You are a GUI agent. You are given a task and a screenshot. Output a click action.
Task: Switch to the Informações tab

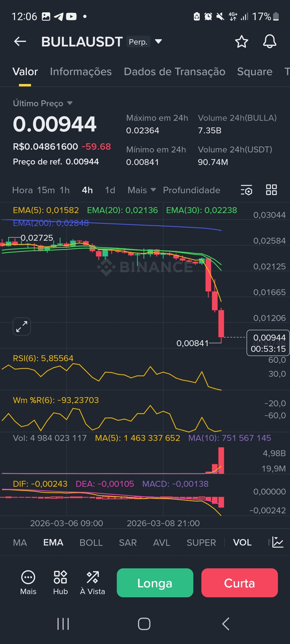[81, 72]
